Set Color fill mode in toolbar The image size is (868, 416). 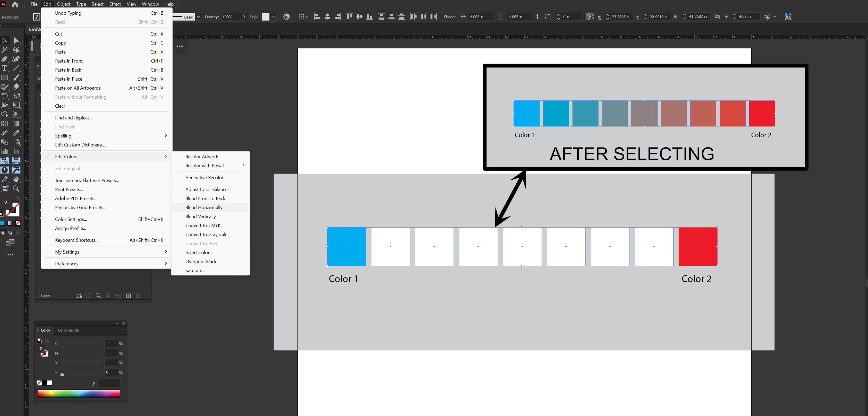tap(3, 223)
